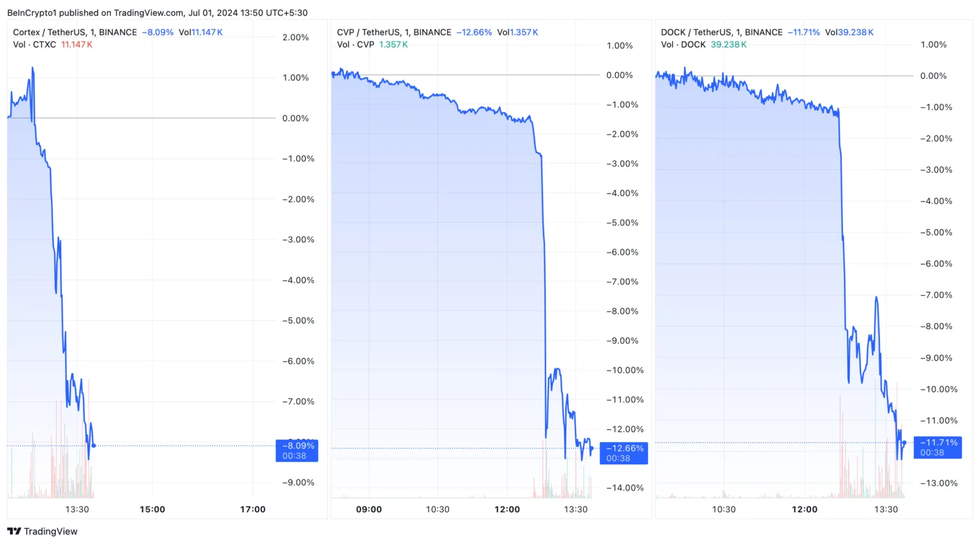The height and width of the screenshot is (544, 980).
Task: Click the 12:00 time marker on DOCK chart
Action: pos(805,509)
